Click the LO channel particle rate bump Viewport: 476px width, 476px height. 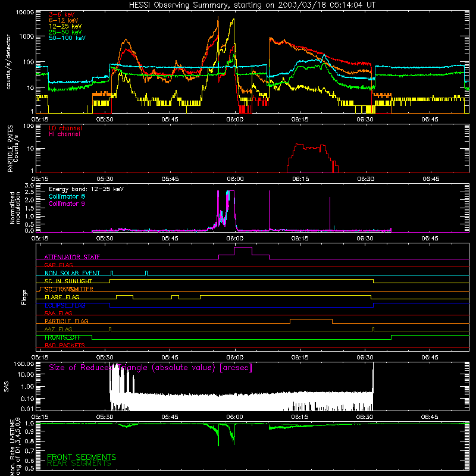313,158
